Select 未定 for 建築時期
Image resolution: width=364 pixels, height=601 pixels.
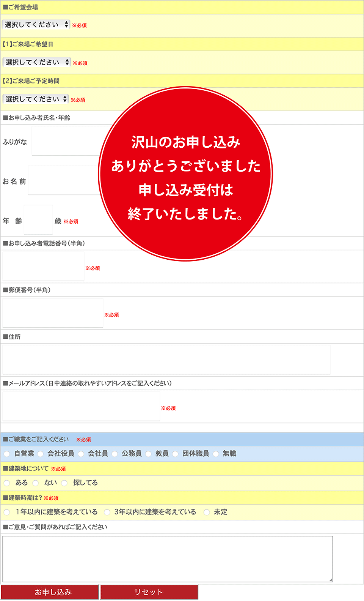(x=207, y=512)
